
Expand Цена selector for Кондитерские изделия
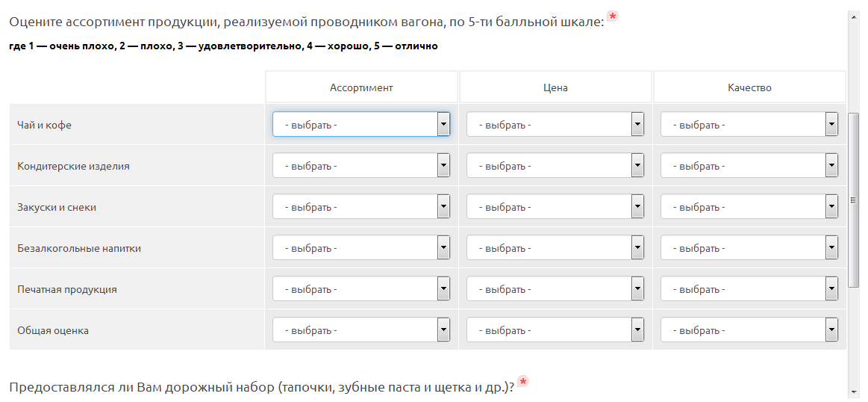(555, 166)
